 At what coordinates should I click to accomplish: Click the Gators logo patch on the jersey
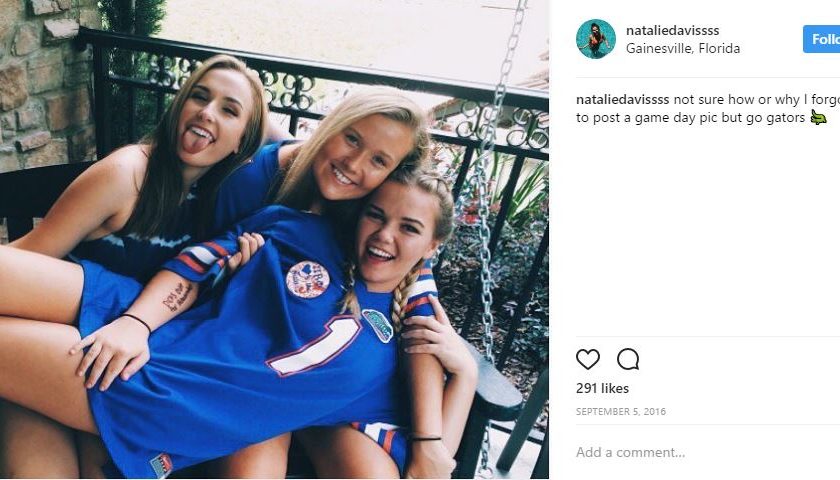pyautogui.click(x=378, y=325)
